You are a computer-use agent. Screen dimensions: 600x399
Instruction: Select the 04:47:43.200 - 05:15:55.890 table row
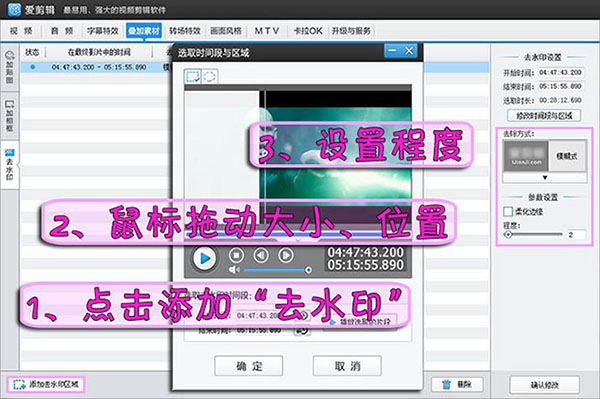click(x=96, y=67)
